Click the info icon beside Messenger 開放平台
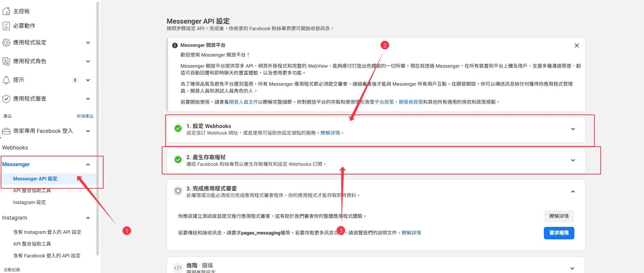644x273 pixels. pos(175,45)
